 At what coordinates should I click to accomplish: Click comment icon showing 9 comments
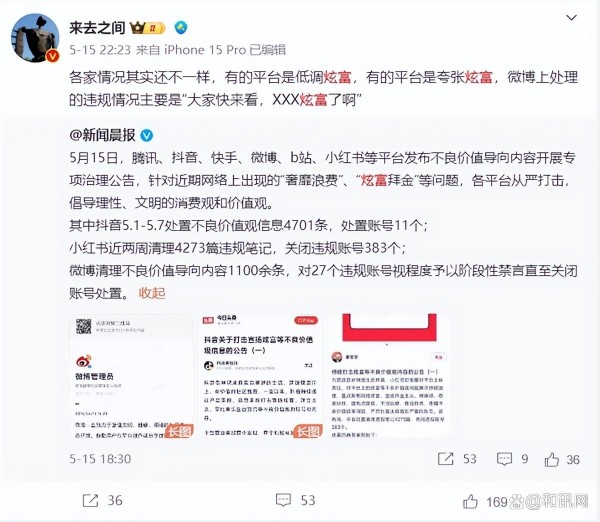(x=504, y=459)
